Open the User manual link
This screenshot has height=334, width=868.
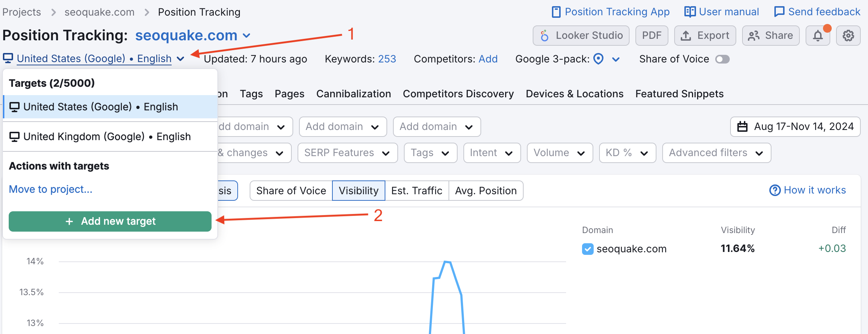(x=722, y=12)
